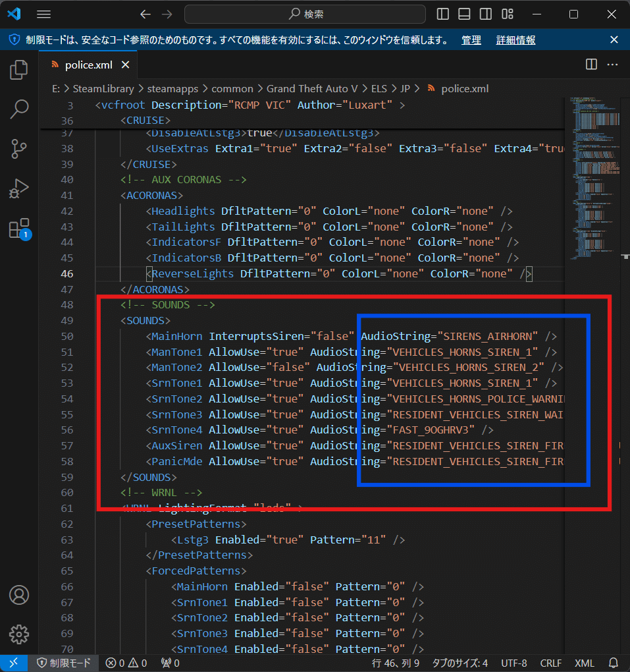This screenshot has width=630, height=672.
Task: Click 制限モード status bar item
Action: coord(63,663)
